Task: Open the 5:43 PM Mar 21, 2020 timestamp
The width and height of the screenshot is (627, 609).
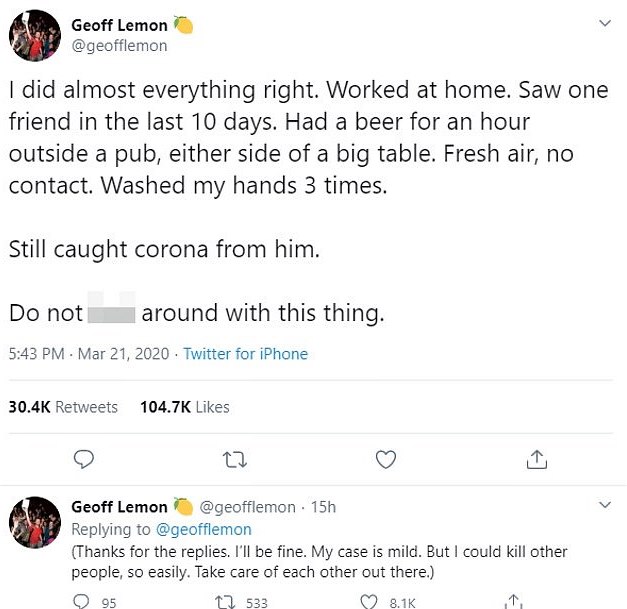Action: pyautogui.click(x=88, y=353)
